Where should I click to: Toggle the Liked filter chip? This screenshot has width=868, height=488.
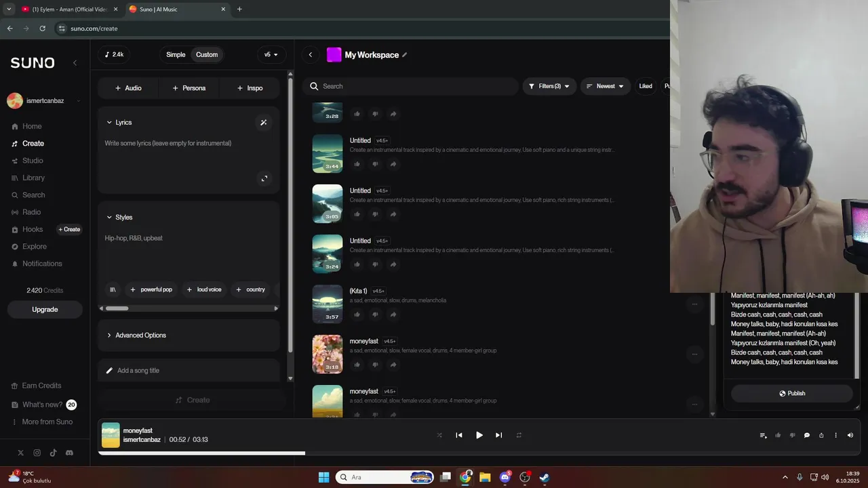pos(646,86)
